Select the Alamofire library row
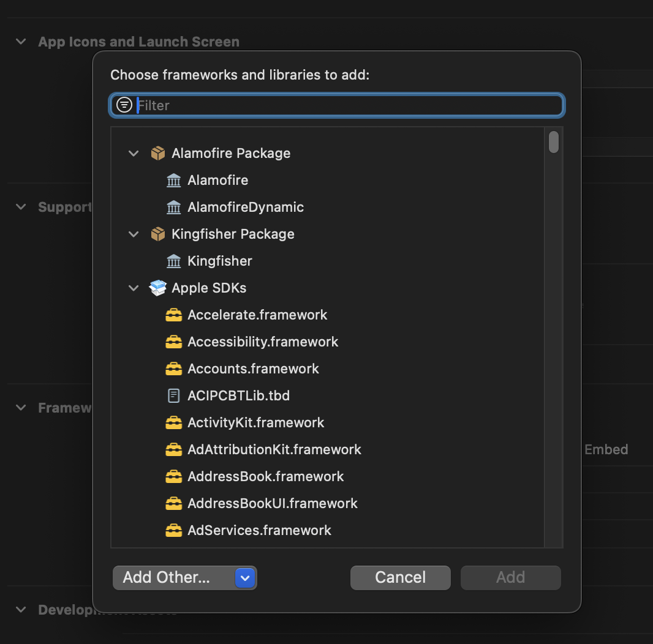Image resolution: width=653 pixels, height=644 pixels. pos(327,180)
